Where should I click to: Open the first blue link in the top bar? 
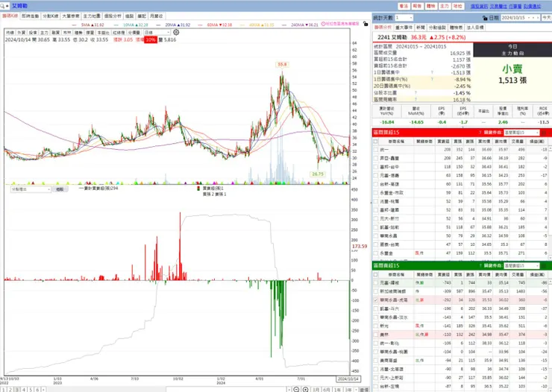click(x=479, y=6)
